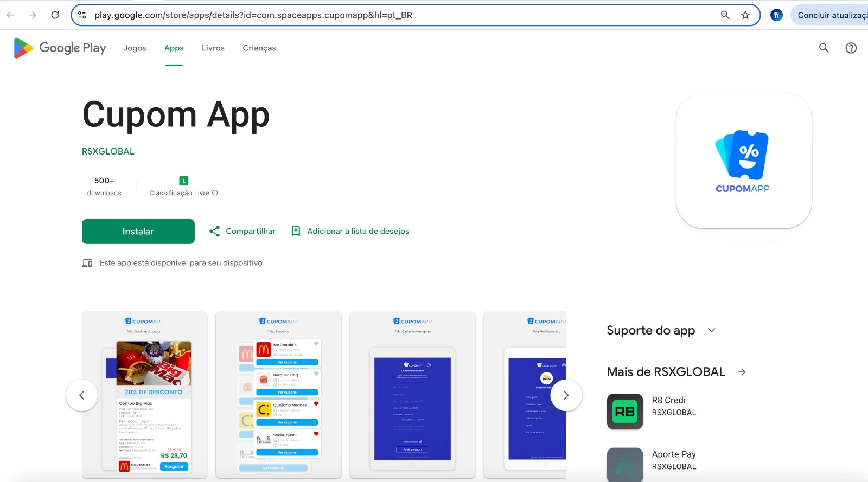The height and width of the screenshot is (482, 868).
Task: Select the Apps tab
Action: (x=174, y=48)
